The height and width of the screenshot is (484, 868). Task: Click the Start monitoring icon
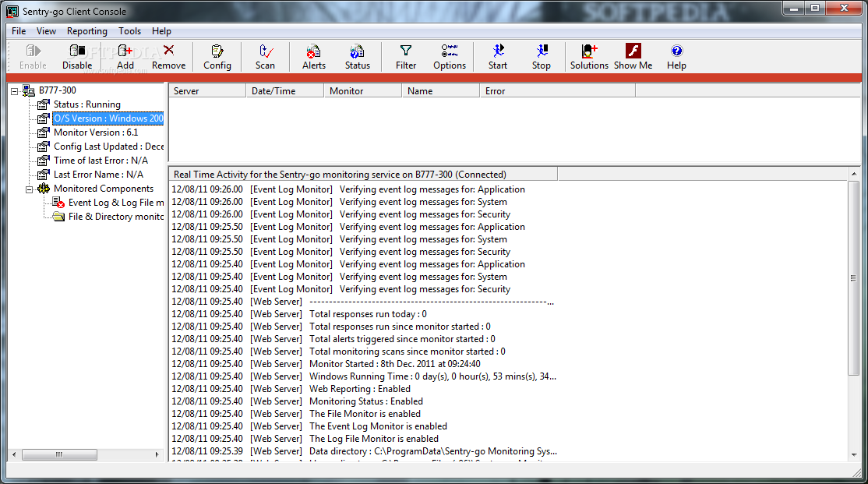coord(498,51)
